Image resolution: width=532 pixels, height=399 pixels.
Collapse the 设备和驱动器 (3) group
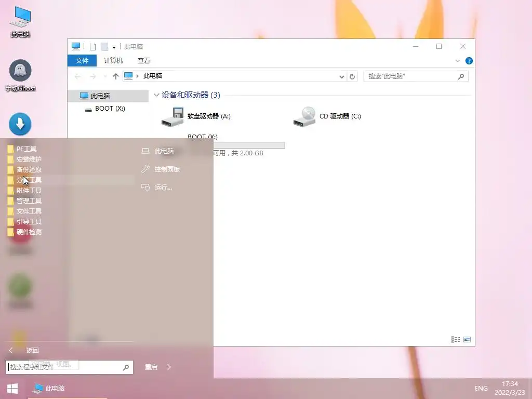click(x=156, y=95)
